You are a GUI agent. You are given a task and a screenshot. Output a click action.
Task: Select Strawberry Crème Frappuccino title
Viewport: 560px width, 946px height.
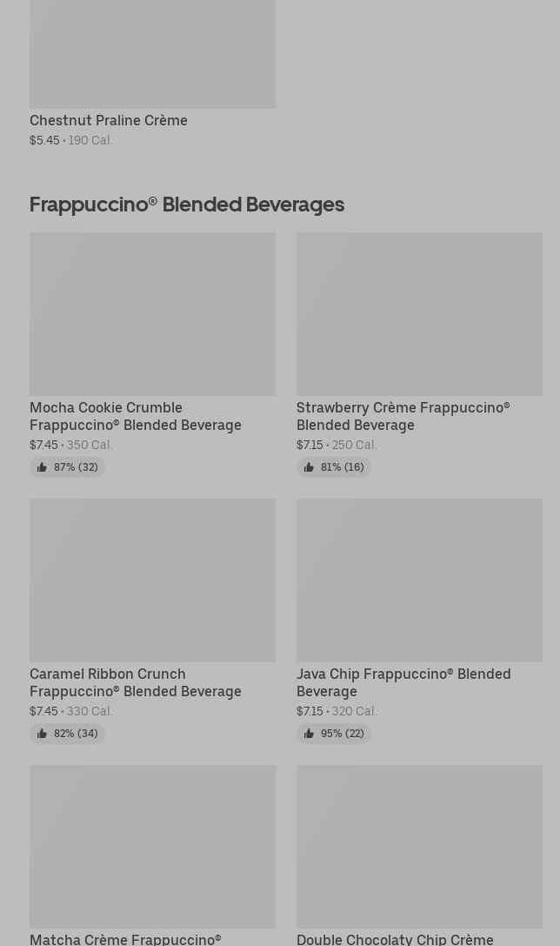[x=403, y=416]
